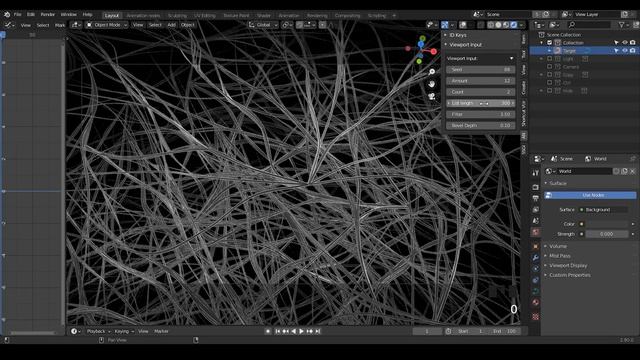Click the new world datablock icon
Image resolution: width=640 pixels, height=360 pixels.
624,171
